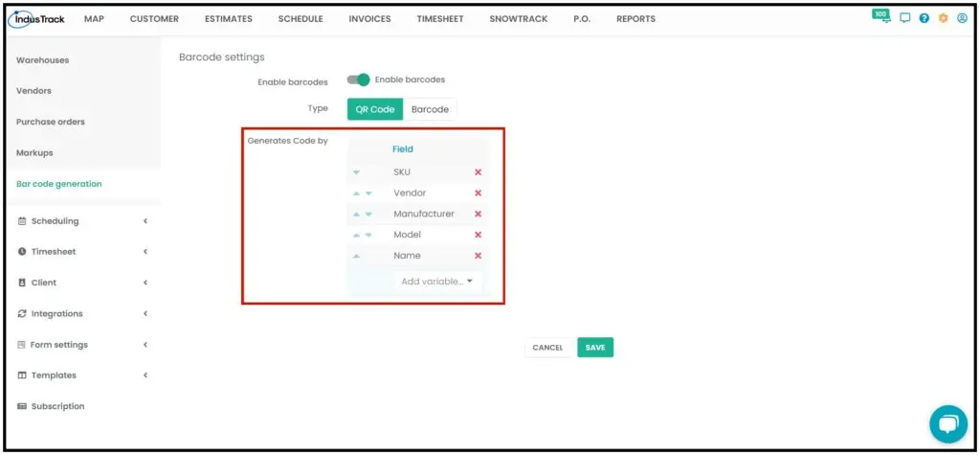
Task: Move Model field up with arrow
Action: tap(356, 235)
